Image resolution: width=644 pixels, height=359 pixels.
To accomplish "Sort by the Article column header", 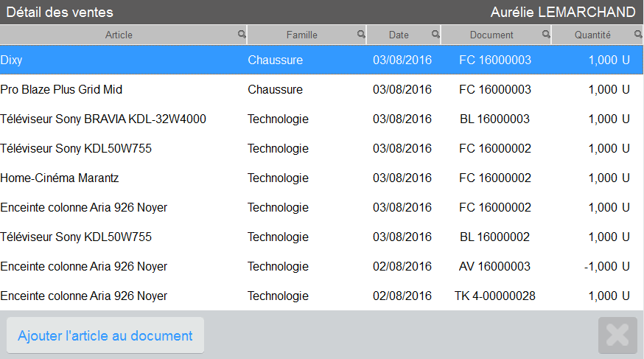I will [119, 35].
